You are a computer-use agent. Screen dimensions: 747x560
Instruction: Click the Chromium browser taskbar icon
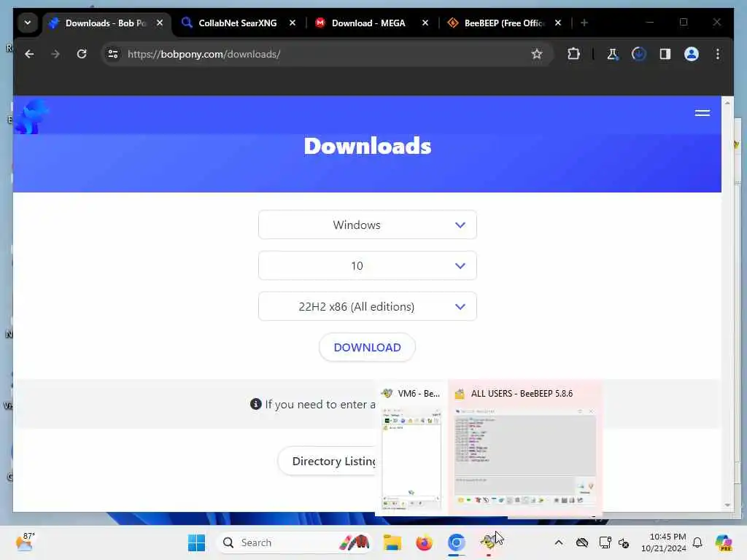coord(456,542)
